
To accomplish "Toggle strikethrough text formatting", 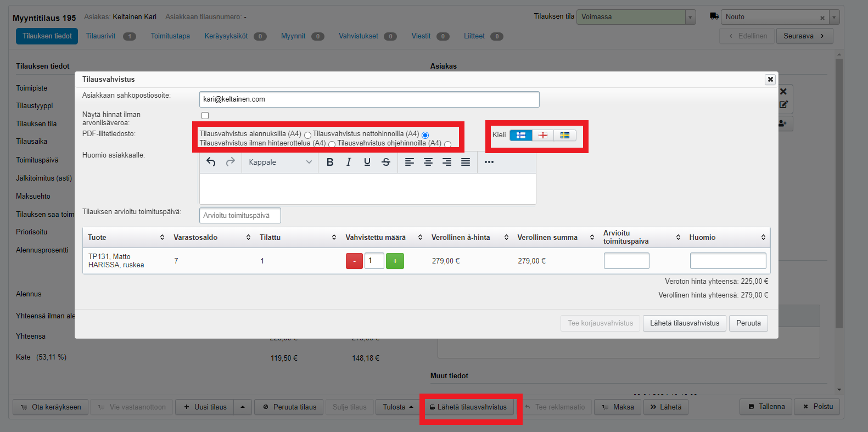I will (x=386, y=162).
